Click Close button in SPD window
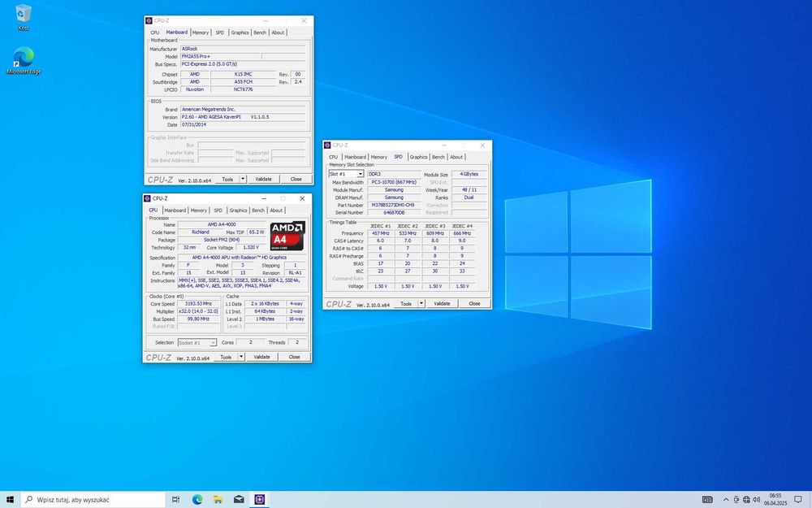The height and width of the screenshot is (508, 812). [474, 304]
